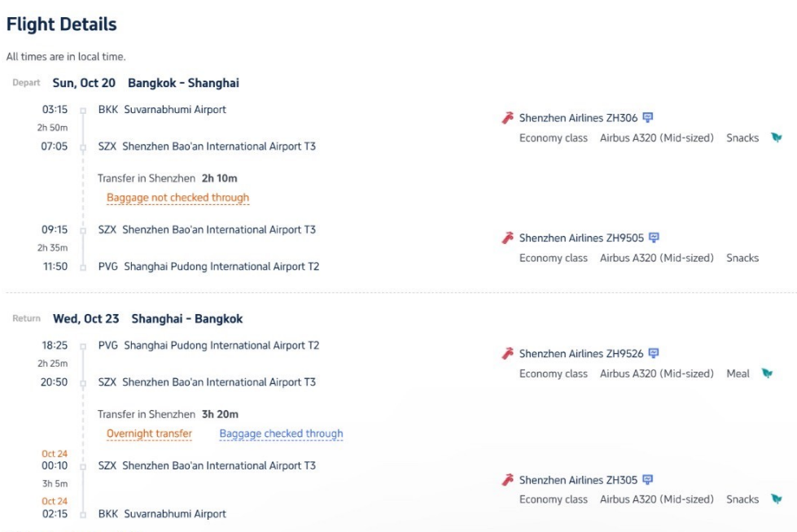Click the Shenzhen Airlines ZH9505 flight label

[581, 238]
